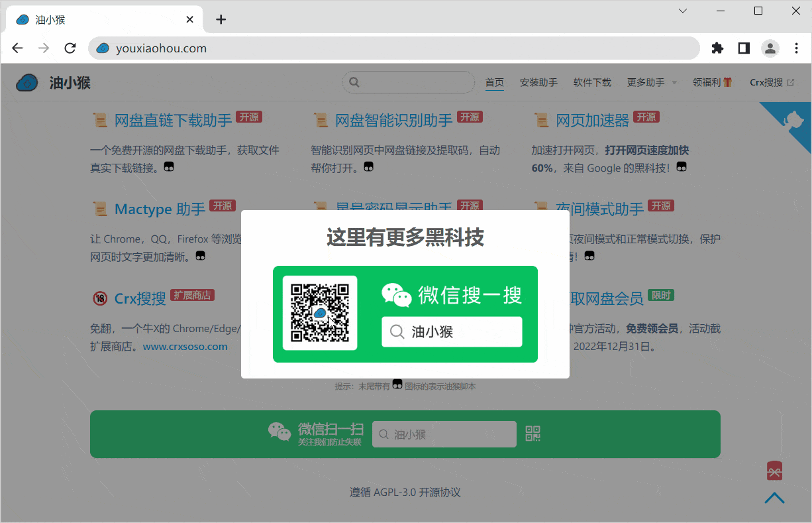
Task: Click the site info icon in address bar
Action: (x=103, y=48)
